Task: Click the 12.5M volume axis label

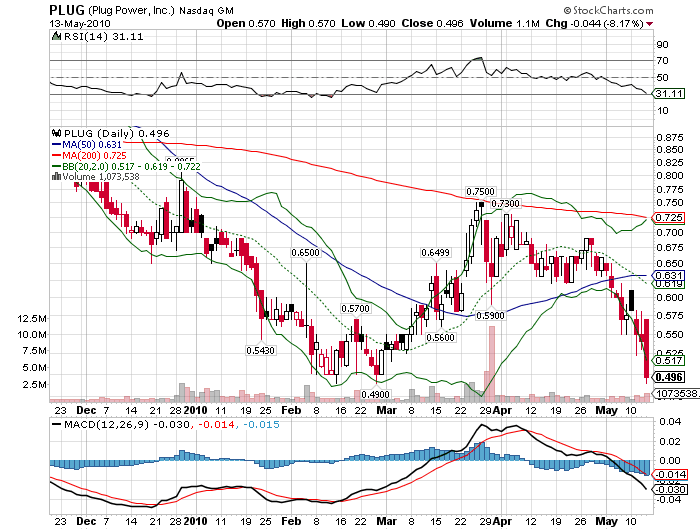Action: (32, 318)
